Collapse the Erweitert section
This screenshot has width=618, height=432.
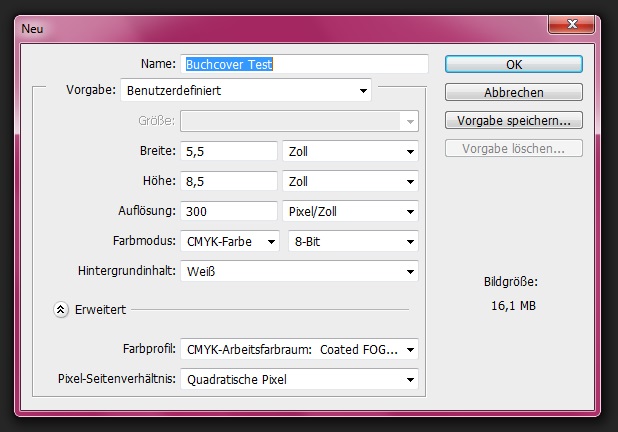pos(61,309)
